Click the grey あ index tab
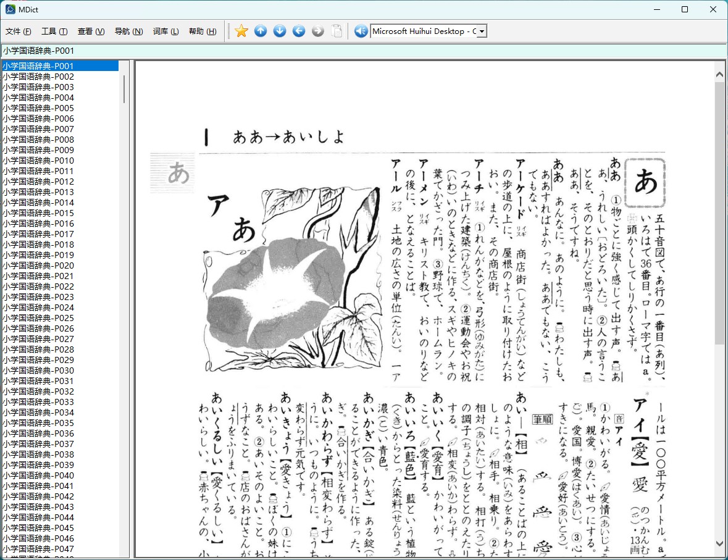 tap(173, 173)
